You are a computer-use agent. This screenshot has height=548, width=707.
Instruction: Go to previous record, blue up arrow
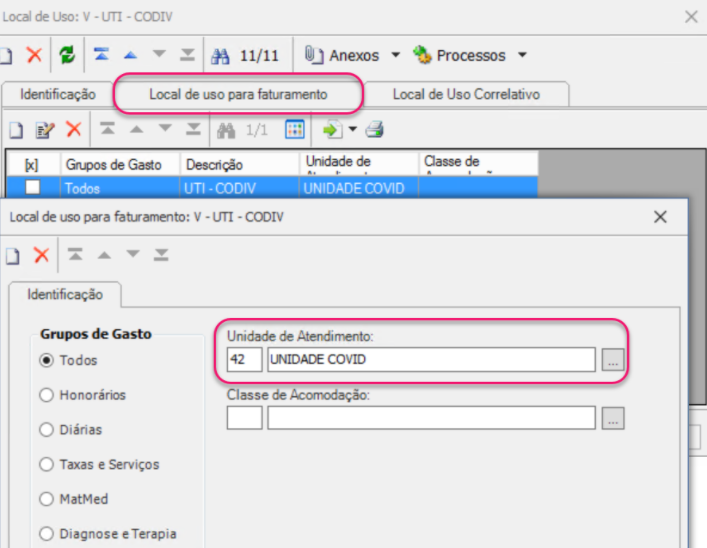130,55
